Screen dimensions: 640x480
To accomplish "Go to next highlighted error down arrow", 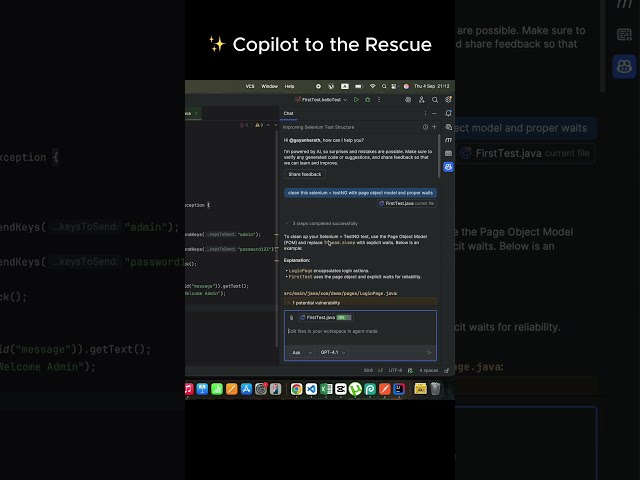I will point(276,125).
